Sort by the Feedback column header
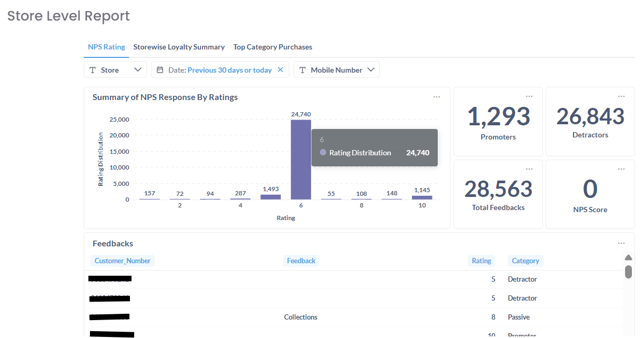 301,261
